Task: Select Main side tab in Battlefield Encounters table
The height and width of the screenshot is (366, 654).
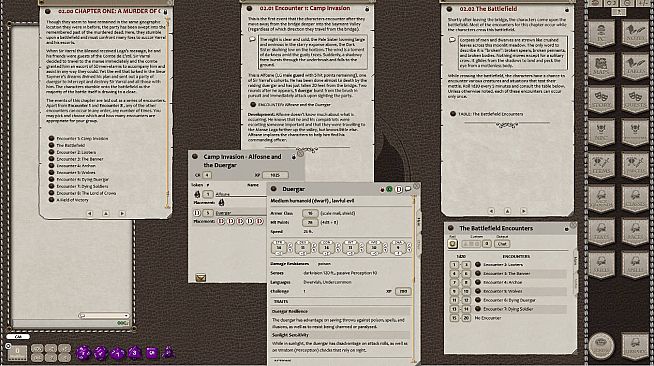Action: tap(576, 260)
